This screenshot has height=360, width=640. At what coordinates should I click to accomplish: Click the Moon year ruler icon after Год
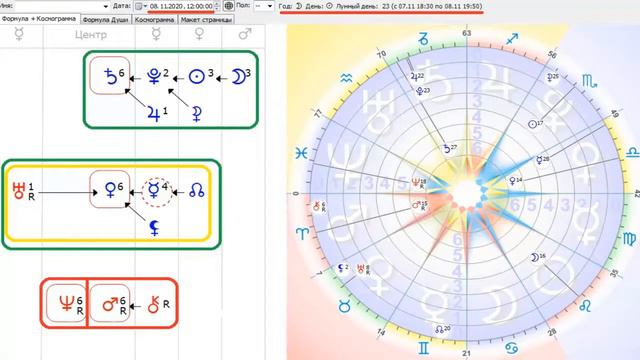click(x=299, y=6)
